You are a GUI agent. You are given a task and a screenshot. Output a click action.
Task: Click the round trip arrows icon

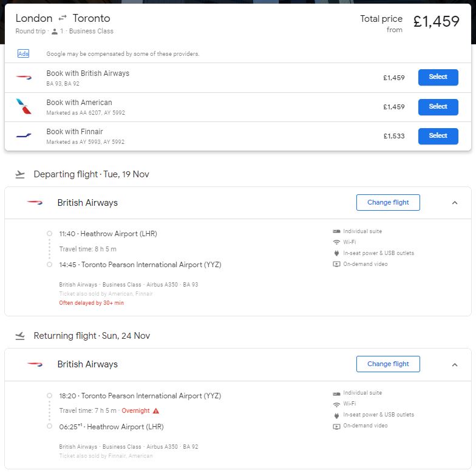(x=62, y=18)
